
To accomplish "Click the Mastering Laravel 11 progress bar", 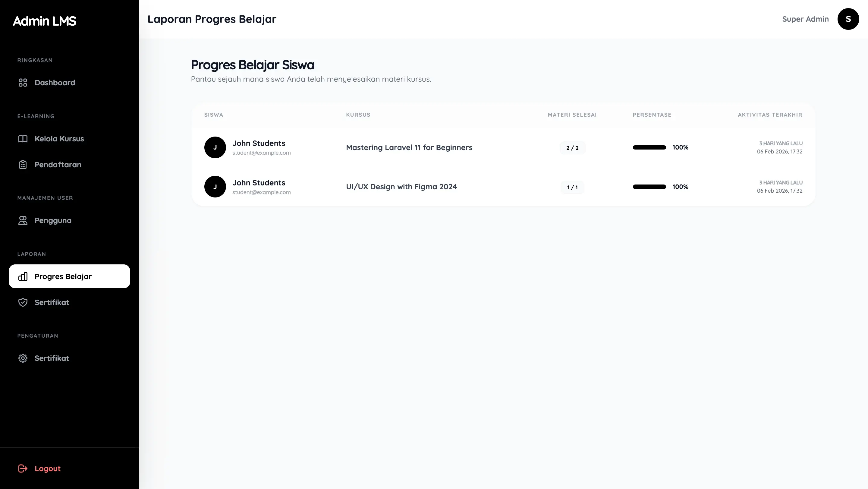I will pyautogui.click(x=649, y=147).
